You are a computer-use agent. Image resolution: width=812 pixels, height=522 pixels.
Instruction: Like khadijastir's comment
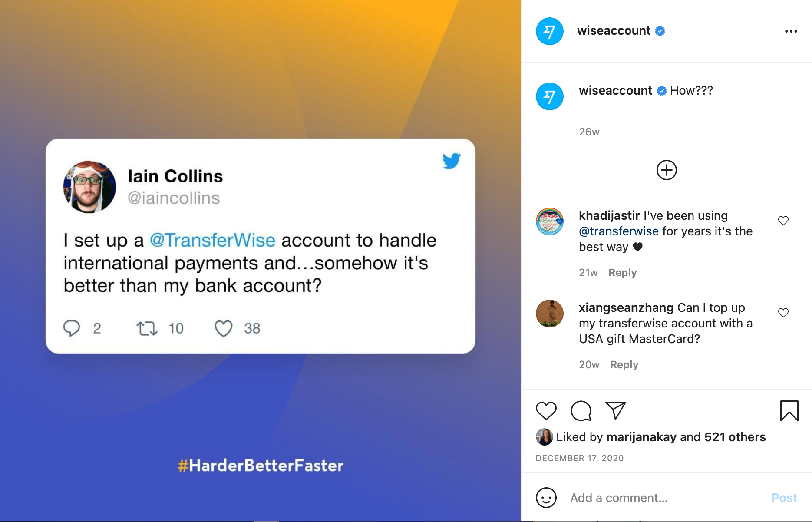click(783, 221)
